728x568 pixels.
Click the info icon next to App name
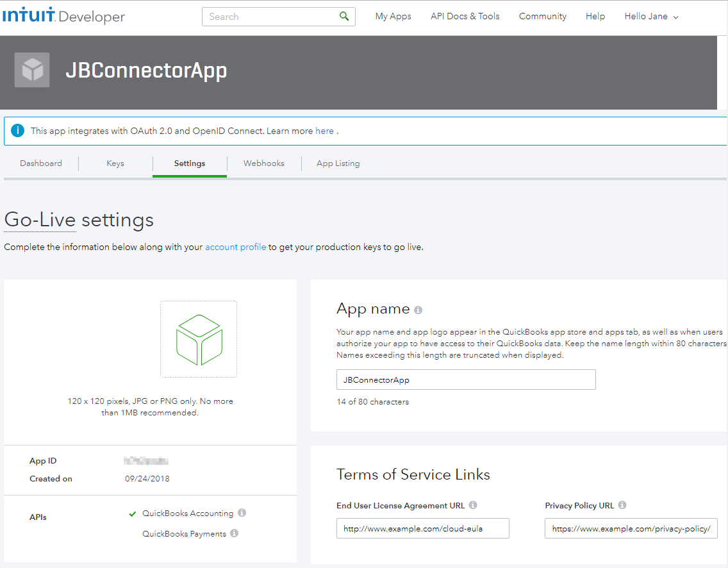point(418,310)
